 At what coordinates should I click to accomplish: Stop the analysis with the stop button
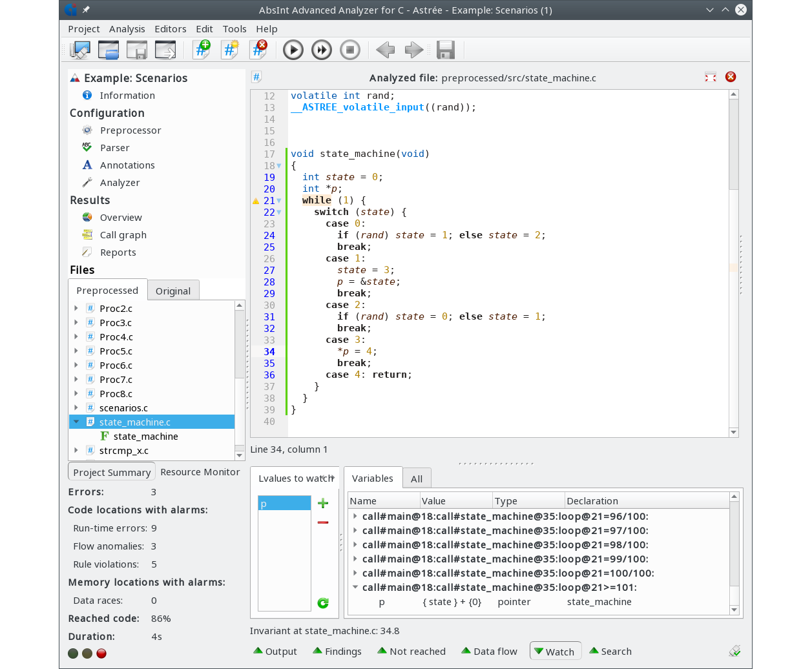[x=350, y=50]
